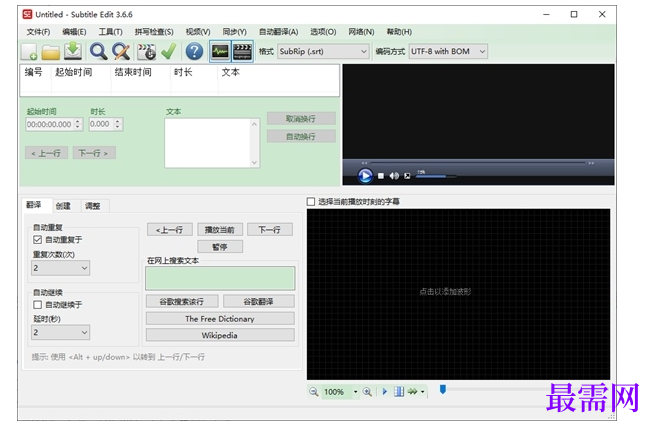The height and width of the screenshot is (429, 658).
Task: Click the 谷歌搜索该行 button
Action: point(182,301)
